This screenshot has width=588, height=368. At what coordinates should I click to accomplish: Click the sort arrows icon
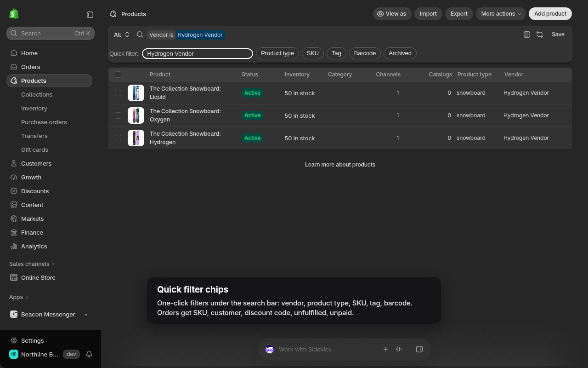tap(540, 34)
